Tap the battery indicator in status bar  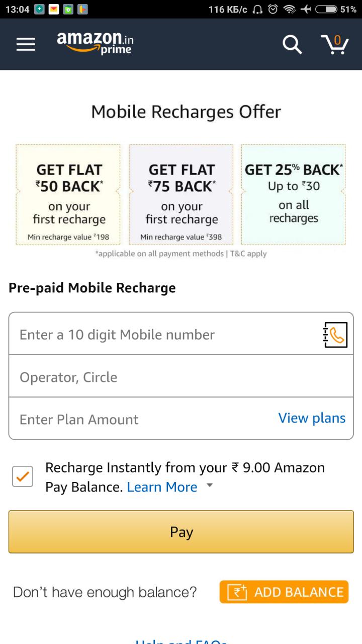tap(326, 9)
